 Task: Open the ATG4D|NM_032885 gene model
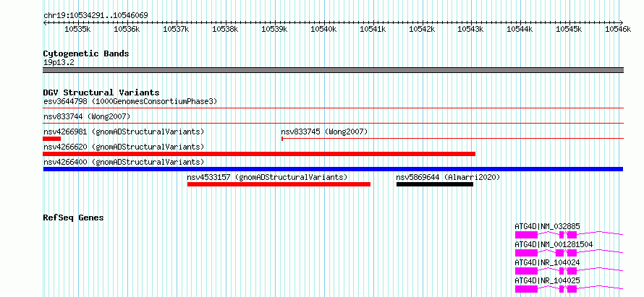[569, 234]
